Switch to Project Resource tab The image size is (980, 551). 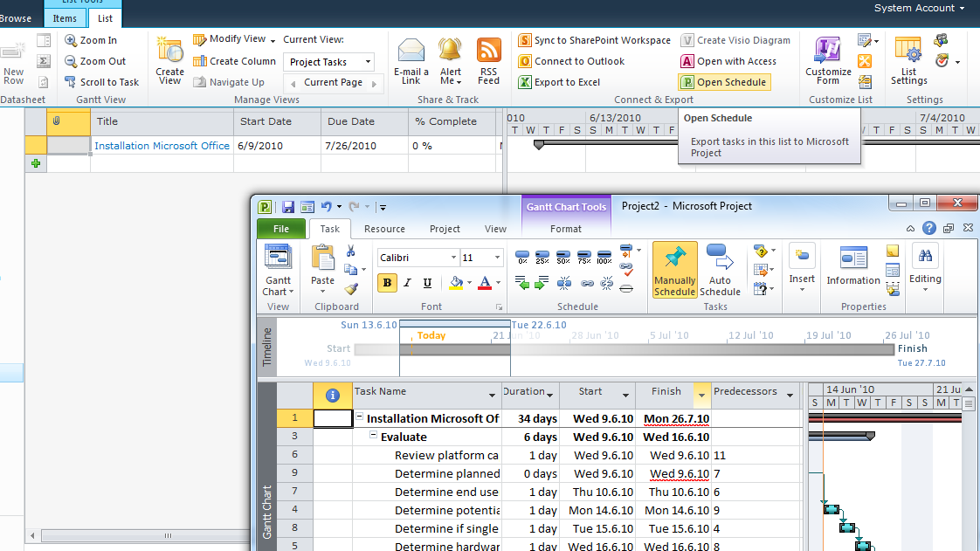point(384,229)
